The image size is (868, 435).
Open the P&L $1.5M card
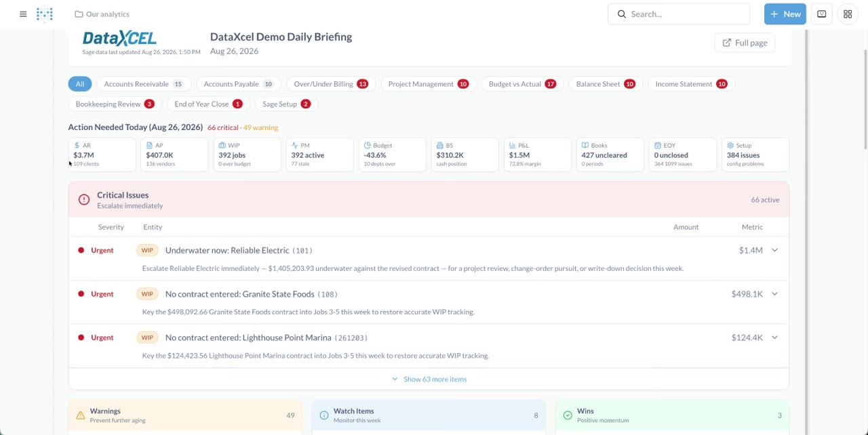click(x=537, y=154)
